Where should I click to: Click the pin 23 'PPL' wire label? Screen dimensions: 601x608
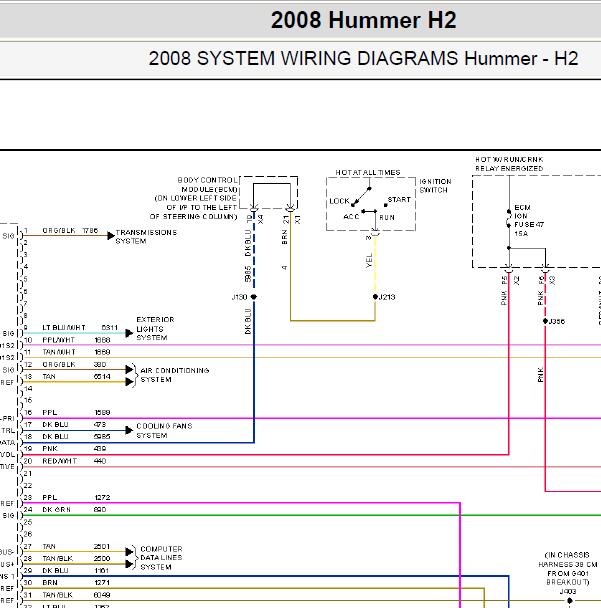(x=50, y=497)
